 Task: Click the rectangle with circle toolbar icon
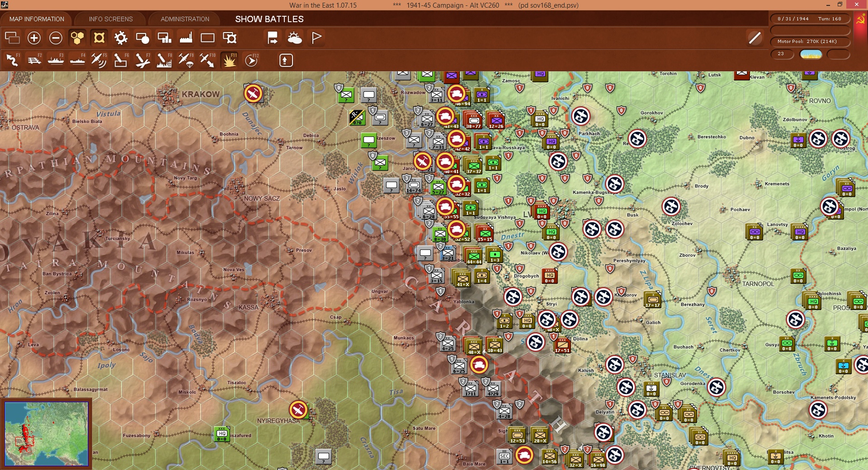point(142,38)
